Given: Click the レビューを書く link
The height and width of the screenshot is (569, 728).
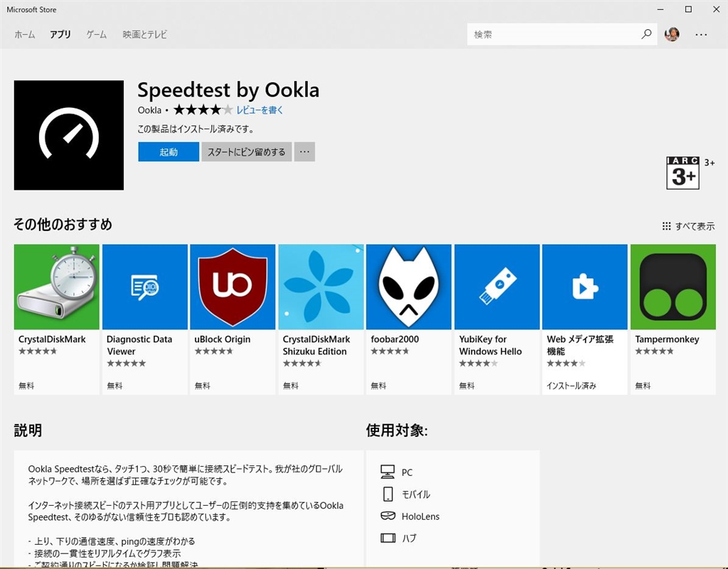Looking at the screenshot, I should pos(259,110).
